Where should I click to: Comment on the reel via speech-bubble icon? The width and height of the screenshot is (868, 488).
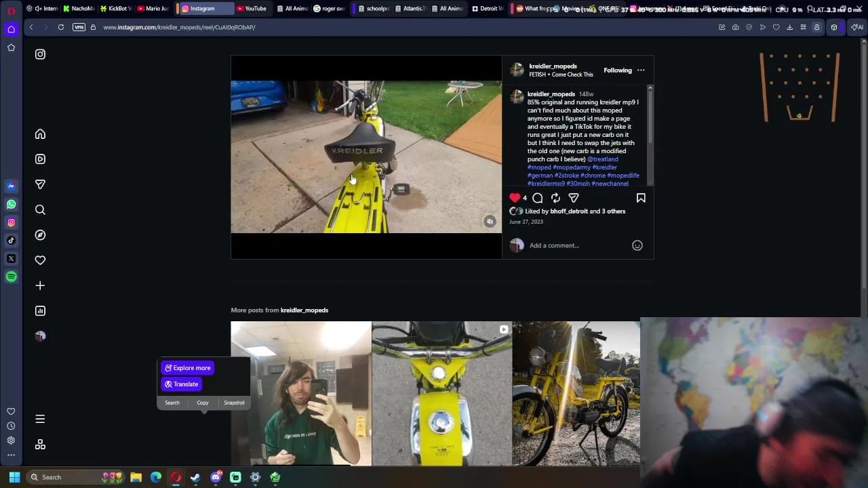(538, 198)
